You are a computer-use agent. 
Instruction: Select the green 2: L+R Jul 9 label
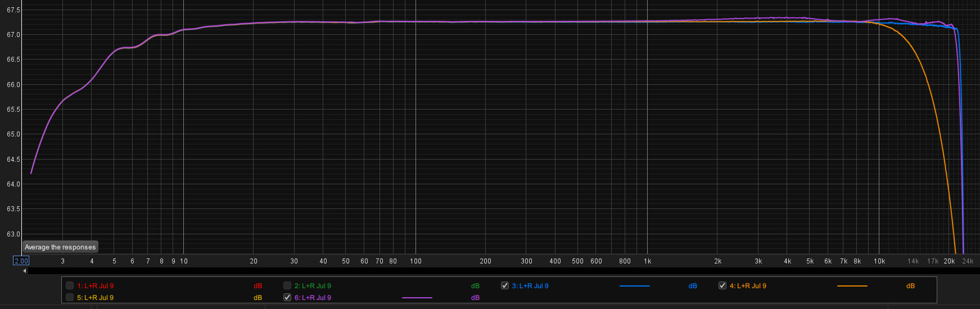click(313, 286)
